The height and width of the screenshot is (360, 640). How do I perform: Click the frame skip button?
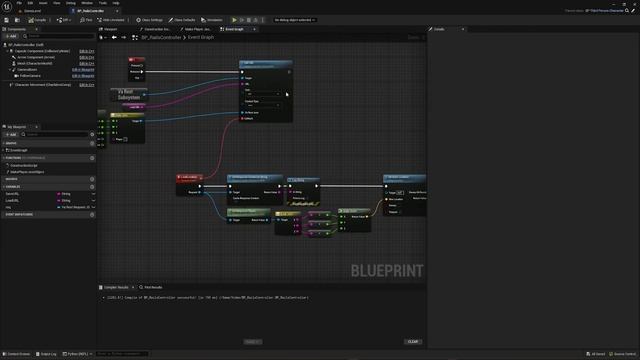tap(242, 20)
